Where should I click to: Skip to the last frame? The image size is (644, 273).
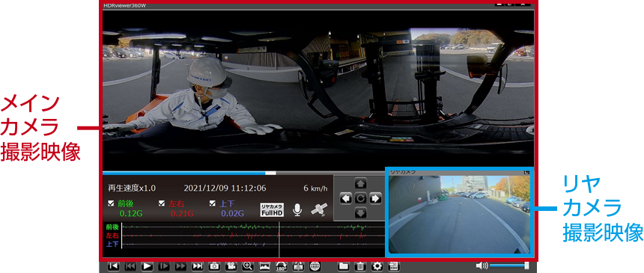[198, 266]
